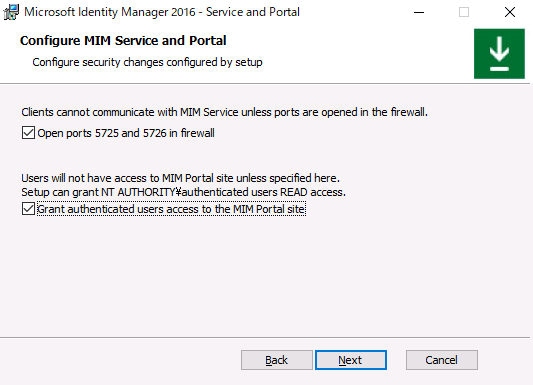
Task: Proceed with the Next button
Action: [x=351, y=360]
